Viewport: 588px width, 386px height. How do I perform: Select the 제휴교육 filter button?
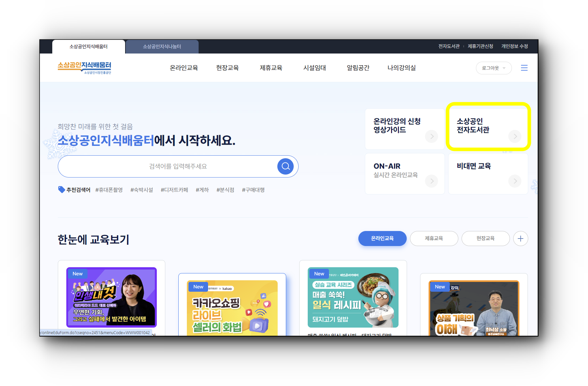434,239
